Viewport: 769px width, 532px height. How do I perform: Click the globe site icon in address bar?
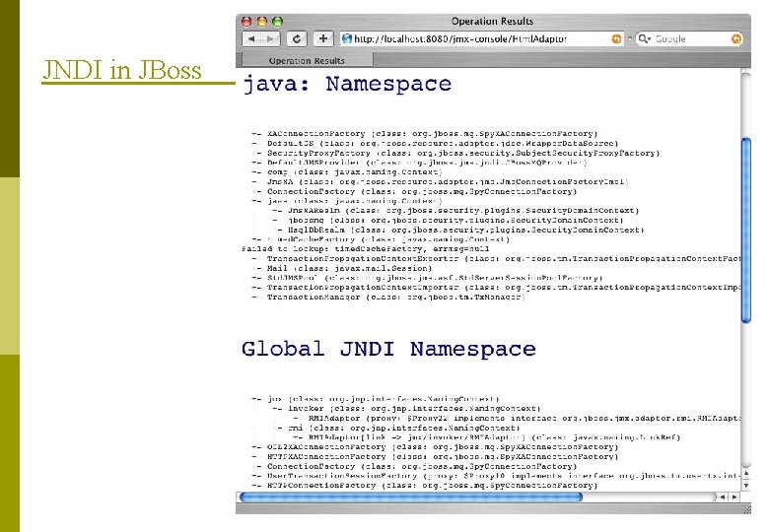click(x=347, y=38)
